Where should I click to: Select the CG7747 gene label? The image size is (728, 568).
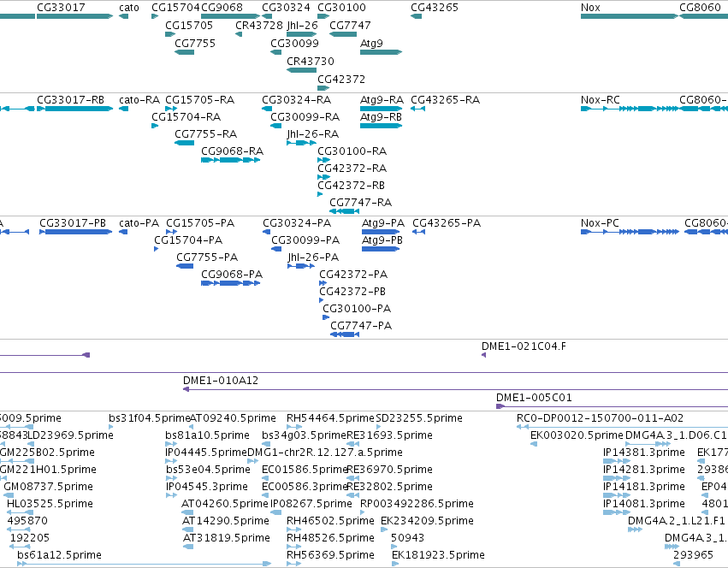[350, 25]
